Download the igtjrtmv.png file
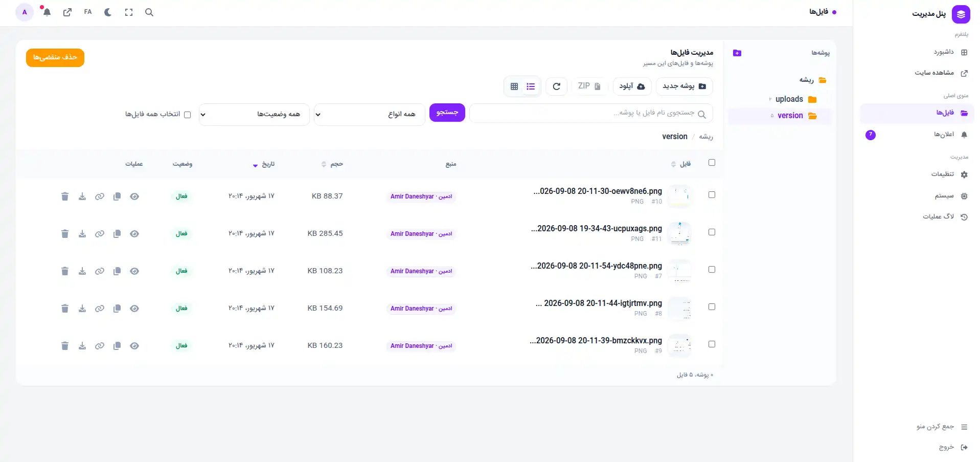The width and height of the screenshot is (980, 462). point(82,309)
